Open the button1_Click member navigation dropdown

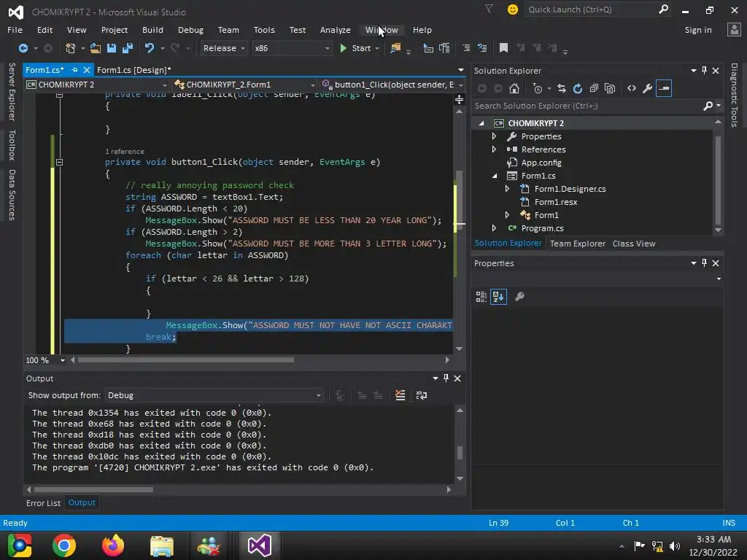[x=392, y=85]
